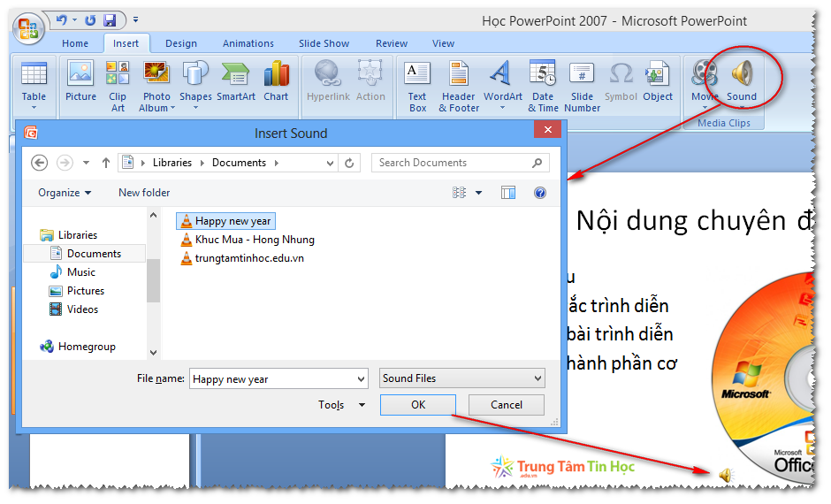Open Clip Art pane
Image resolution: width=831 pixels, height=504 pixels.
(118, 86)
